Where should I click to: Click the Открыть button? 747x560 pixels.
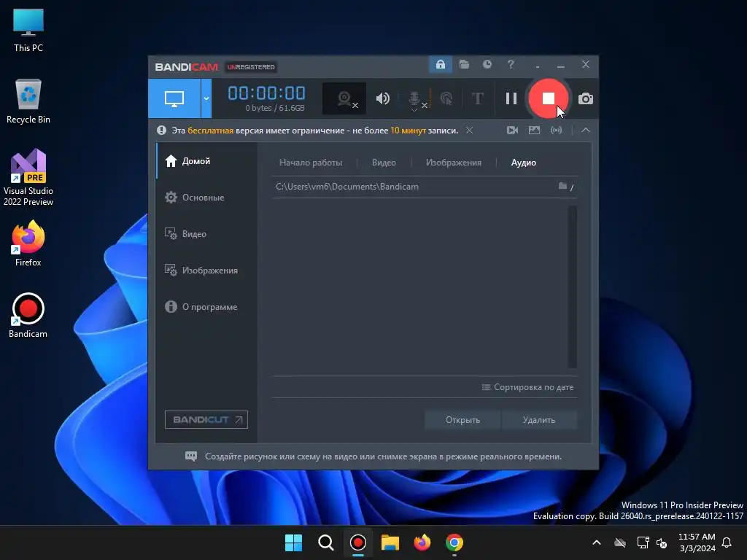tap(462, 420)
